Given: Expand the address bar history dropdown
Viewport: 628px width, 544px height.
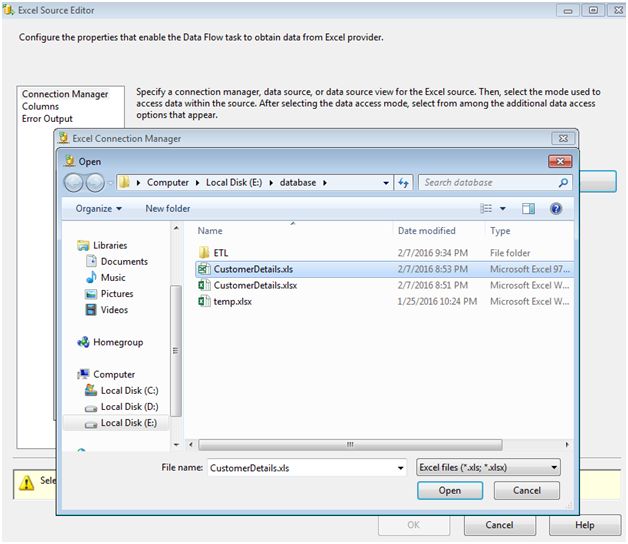Looking at the screenshot, I should [386, 183].
